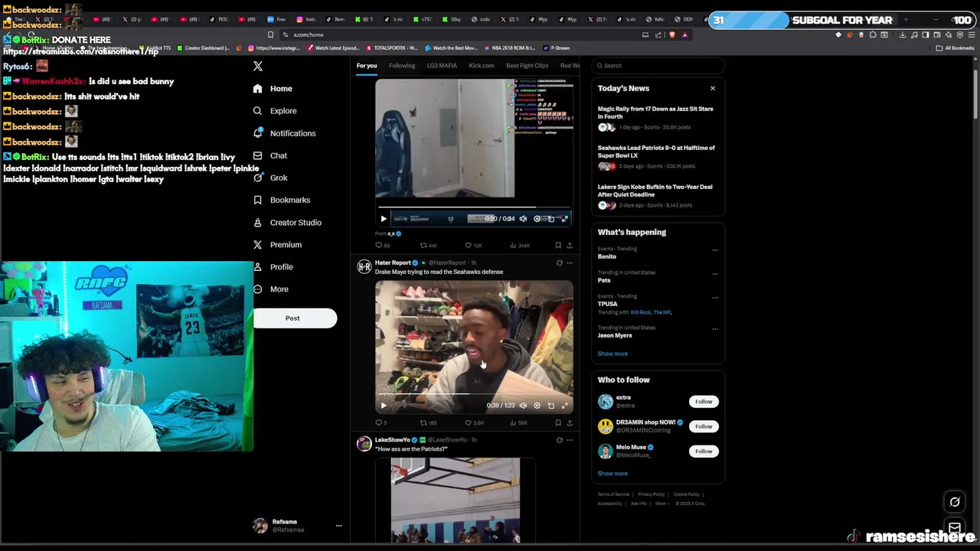Open options for Jason Myers trend
This screenshot has height=551, width=980.
(x=715, y=329)
